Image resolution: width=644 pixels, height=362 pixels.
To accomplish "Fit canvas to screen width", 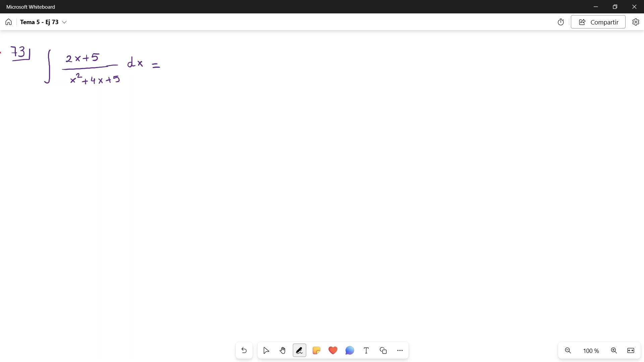I will coord(631,351).
